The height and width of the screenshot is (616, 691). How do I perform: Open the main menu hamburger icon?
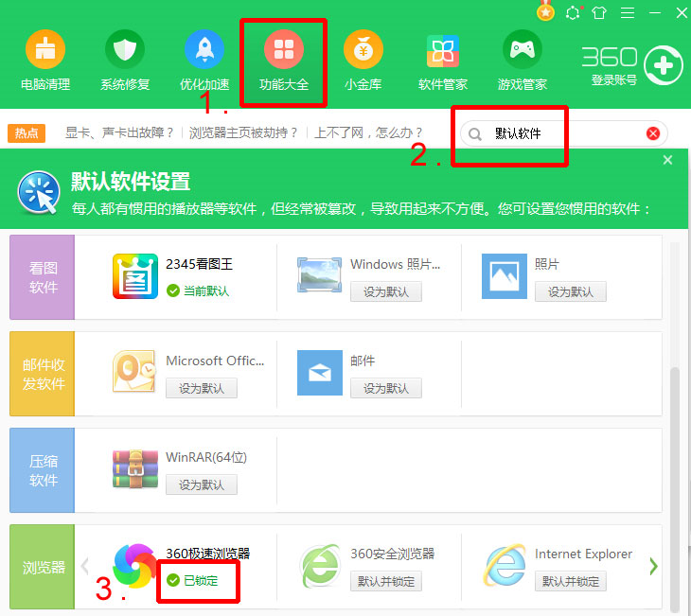coord(628,13)
